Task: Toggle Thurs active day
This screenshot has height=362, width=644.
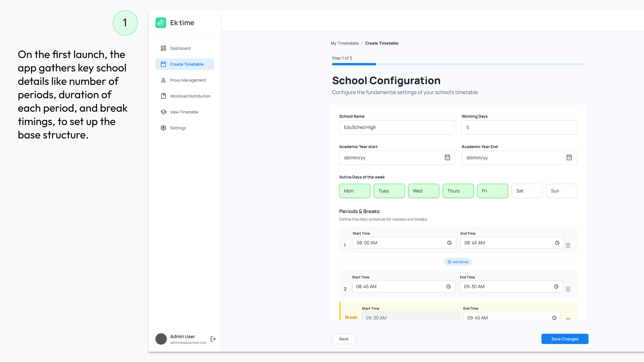Action: [x=458, y=191]
